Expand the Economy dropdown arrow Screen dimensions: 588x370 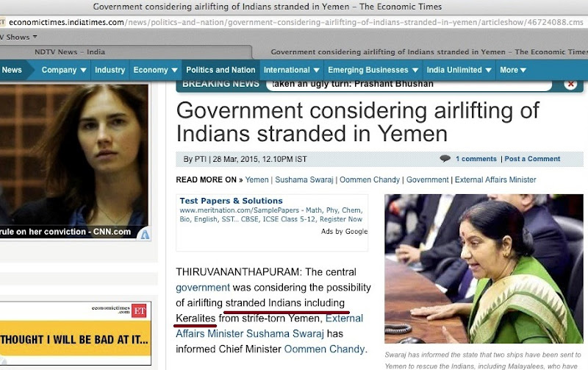(x=174, y=70)
